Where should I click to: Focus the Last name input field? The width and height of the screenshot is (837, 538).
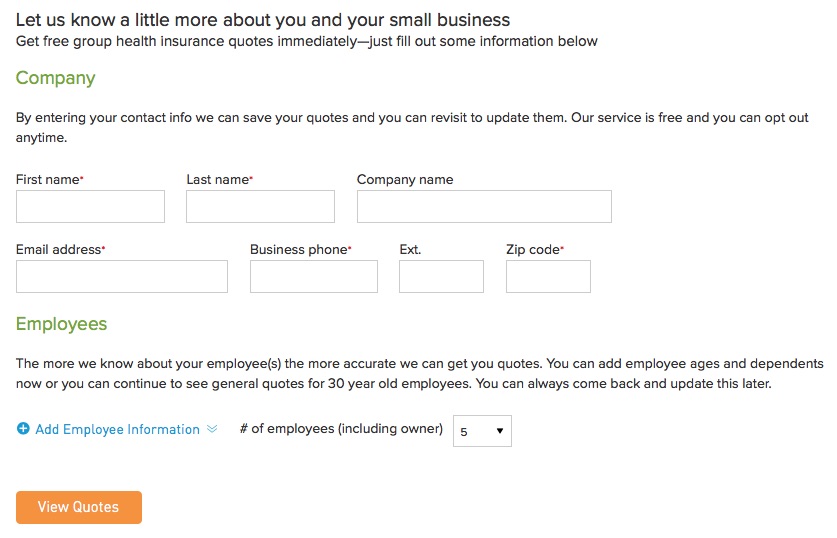[x=260, y=207]
